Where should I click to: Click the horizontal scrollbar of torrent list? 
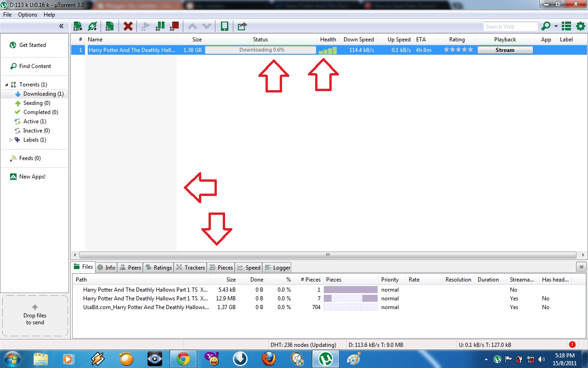[x=328, y=255]
